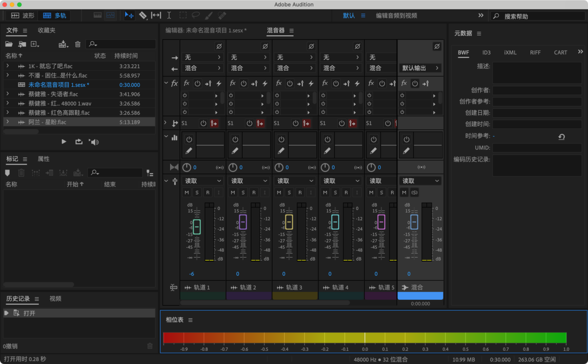Click the auto-play speaker icon in Files panel
This screenshot has width=588, height=364.
pyautogui.click(x=94, y=142)
